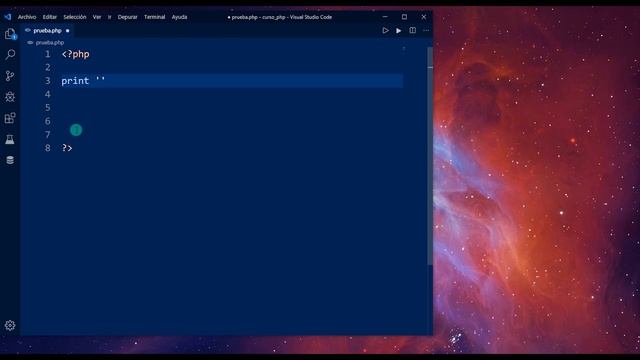Open the Depurar menu
Viewport: 640px width, 360px height.
[x=127, y=17]
